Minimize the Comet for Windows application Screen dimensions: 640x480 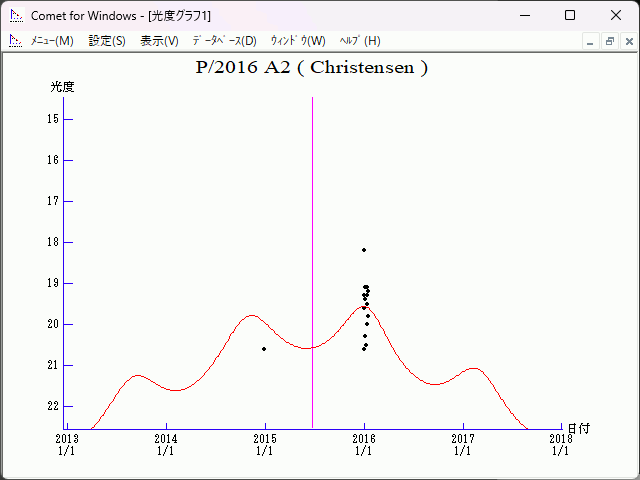524,15
